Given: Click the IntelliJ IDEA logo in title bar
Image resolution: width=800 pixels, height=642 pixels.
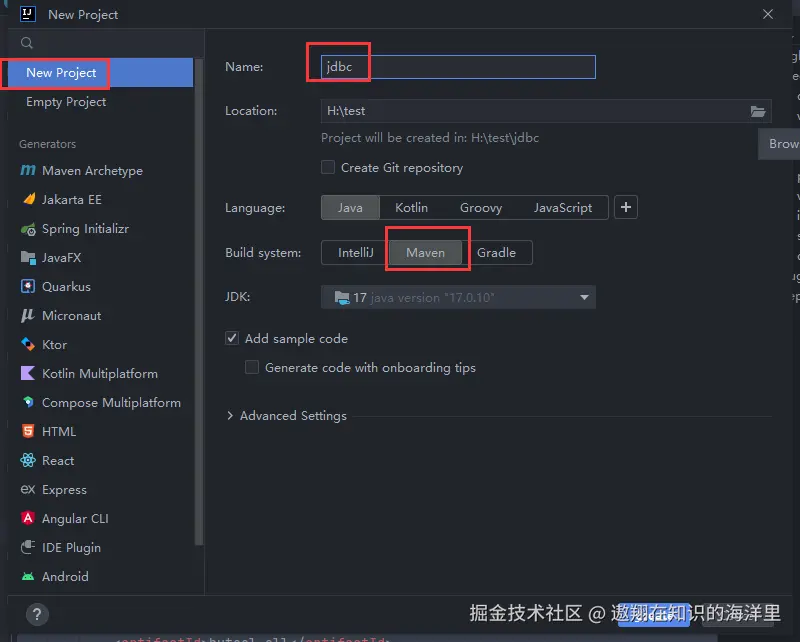Looking at the screenshot, I should tap(28, 14).
